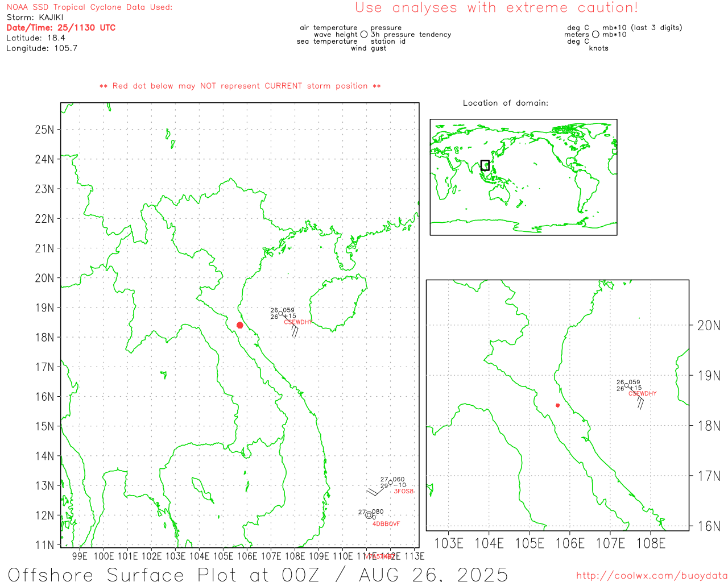Click the 'NOAA SSD Tropical Cyclone Data Used:' header
728x582 pixels.
[89, 7]
